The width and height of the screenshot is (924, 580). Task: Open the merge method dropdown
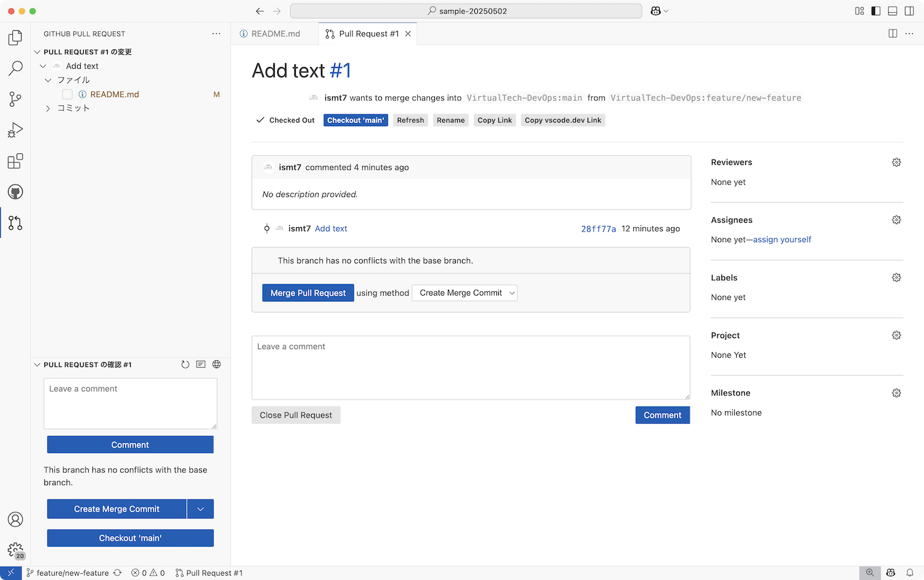tap(465, 293)
